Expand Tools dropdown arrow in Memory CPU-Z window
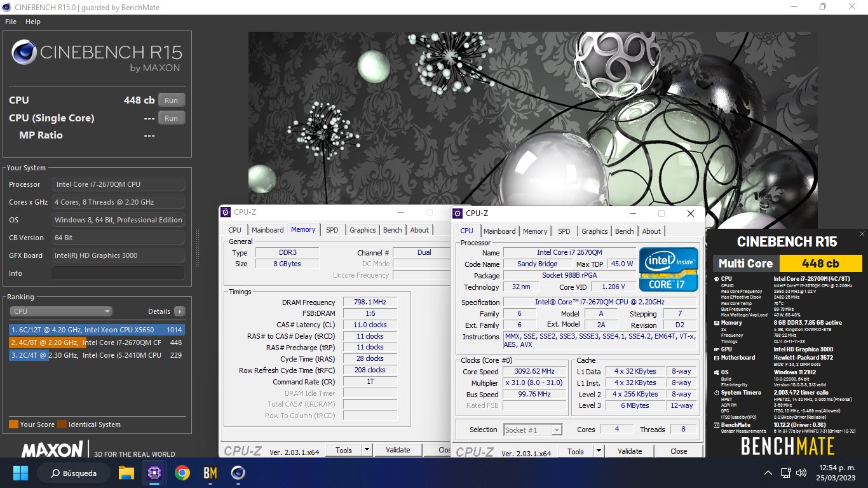Viewport: 868px width, 488px height. (x=367, y=450)
